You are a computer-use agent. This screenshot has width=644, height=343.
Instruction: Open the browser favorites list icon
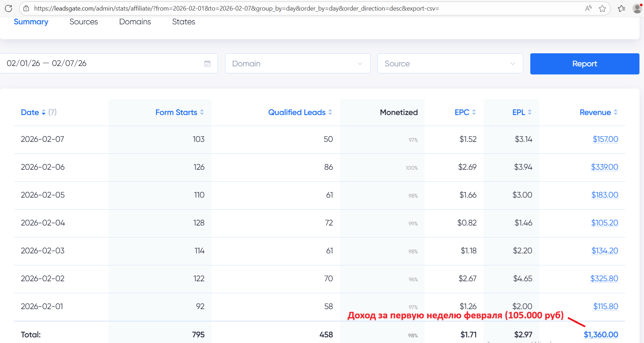pos(621,8)
